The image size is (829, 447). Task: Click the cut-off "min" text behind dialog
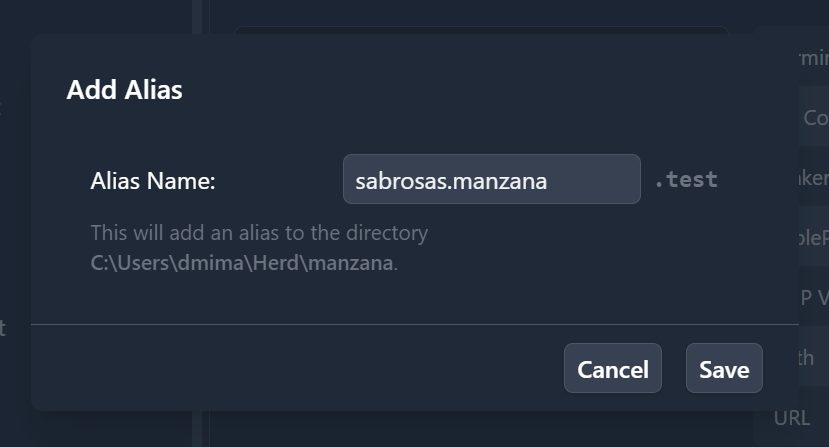click(x=814, y=57)
